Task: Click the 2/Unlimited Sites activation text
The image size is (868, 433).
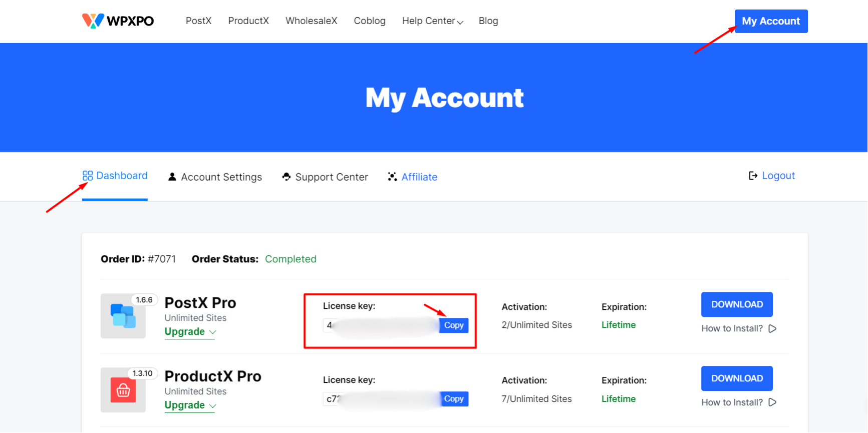Action: [536, 325]
